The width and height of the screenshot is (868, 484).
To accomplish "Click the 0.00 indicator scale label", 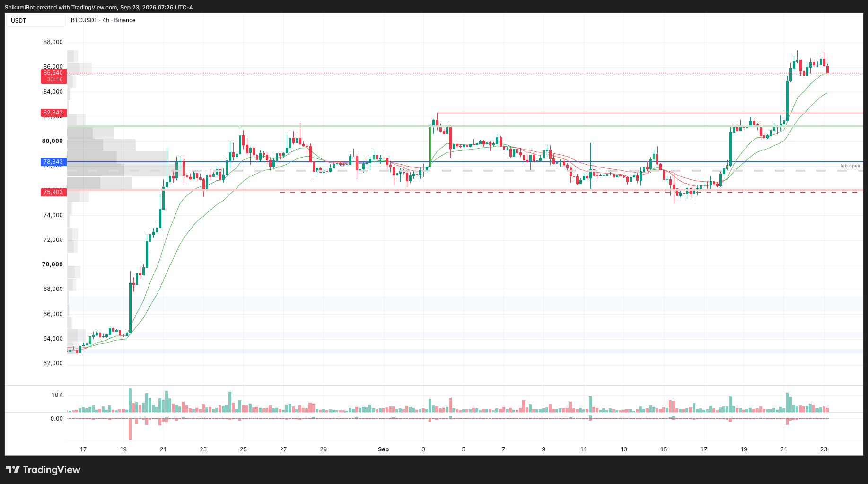I will (x=57, y=419).
